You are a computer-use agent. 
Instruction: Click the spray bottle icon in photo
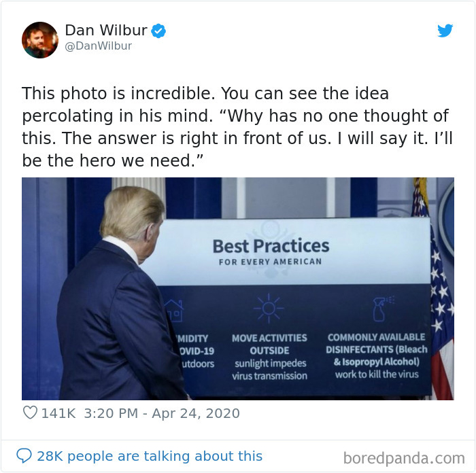pyautogui.click(x=381, y=309)
